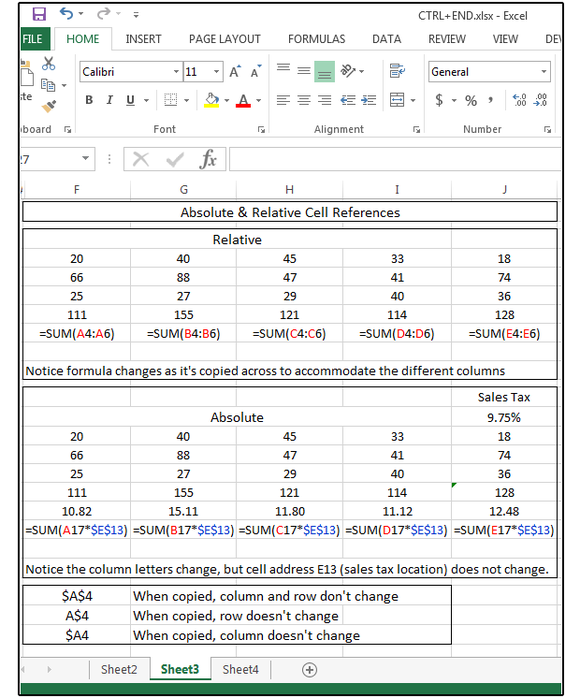Viewport: 580px width, 698px height.
Task: Click the Copy icon
Action: coord(48,85)
